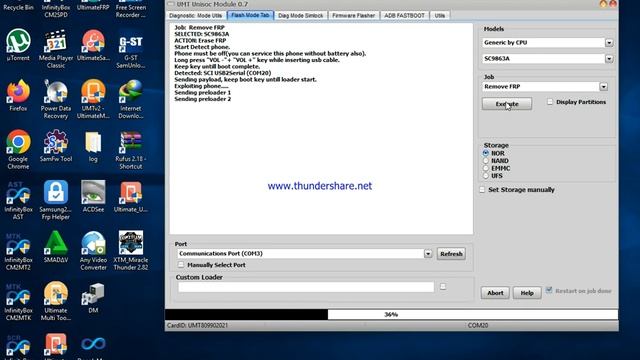Image resolution: width=640 pixels, height=360 pixels.
Task: Click the Custom Loader path field
Action: pos(306,287)
